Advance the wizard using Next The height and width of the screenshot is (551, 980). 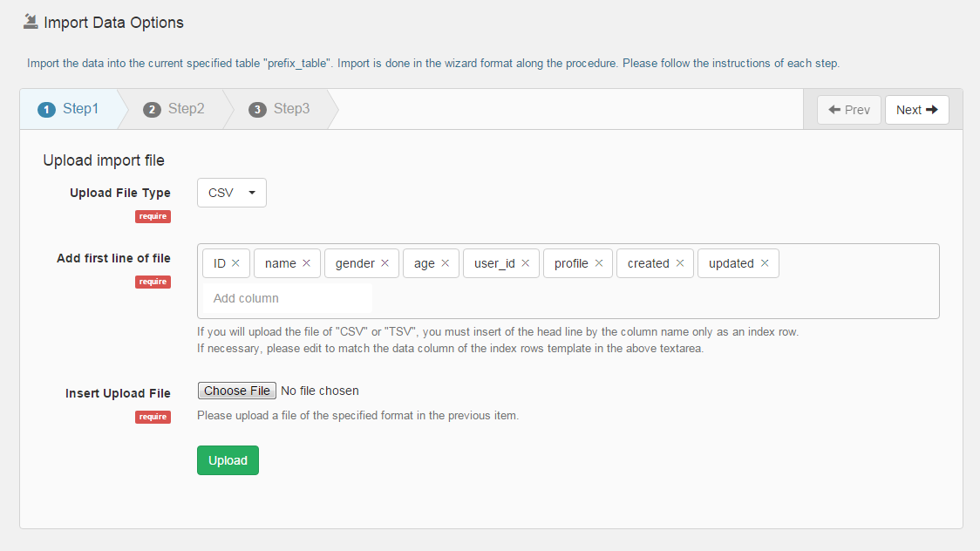[x=916, y=109]
